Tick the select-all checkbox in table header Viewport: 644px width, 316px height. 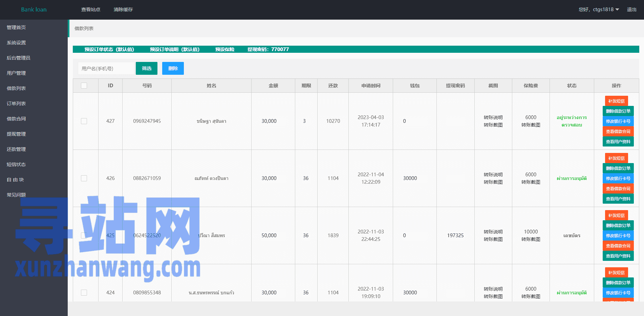coord(84,86)
